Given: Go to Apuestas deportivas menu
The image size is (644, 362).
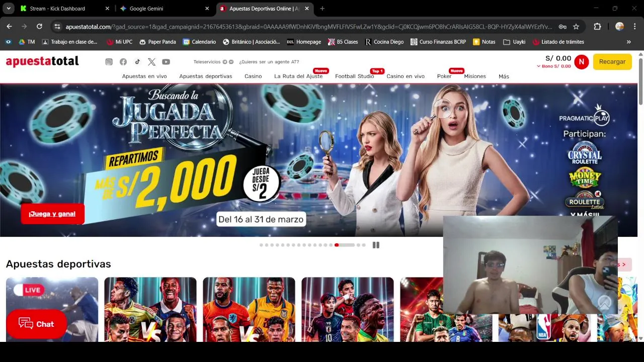Looking at the screenshot, I should 206,76.
